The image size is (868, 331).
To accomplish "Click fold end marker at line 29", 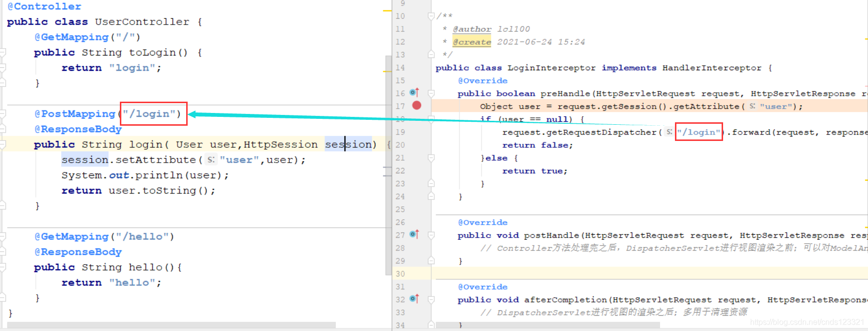I will coord(431,260).
